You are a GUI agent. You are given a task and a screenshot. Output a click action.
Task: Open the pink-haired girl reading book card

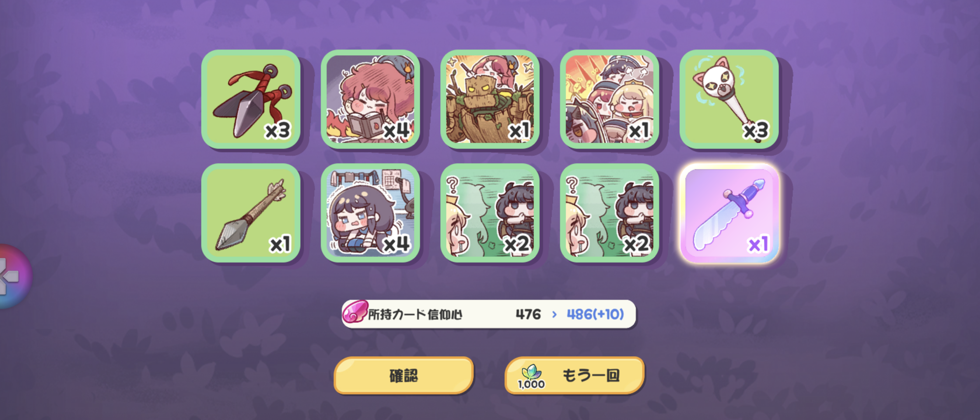[370, 99]
